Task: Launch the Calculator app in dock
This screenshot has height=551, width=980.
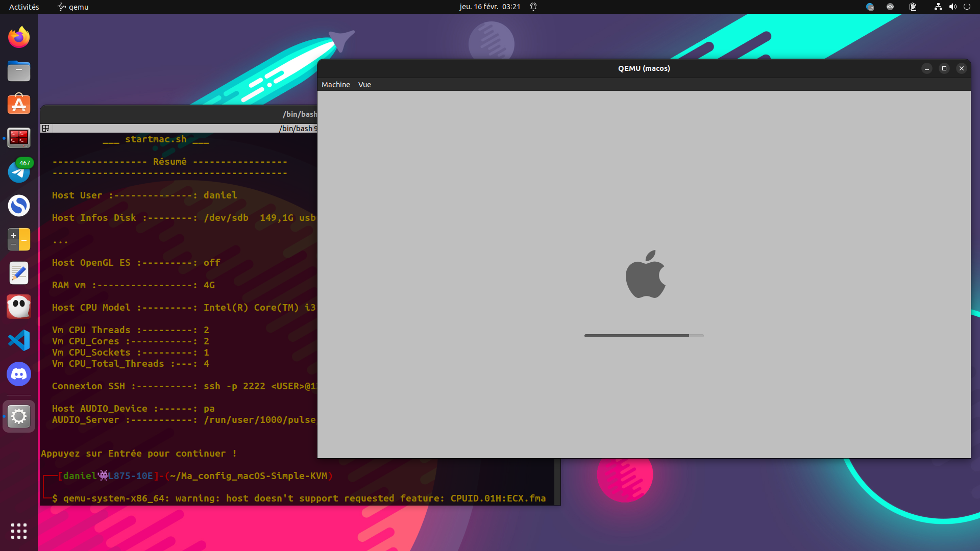Action: click(x=19, y=239)
